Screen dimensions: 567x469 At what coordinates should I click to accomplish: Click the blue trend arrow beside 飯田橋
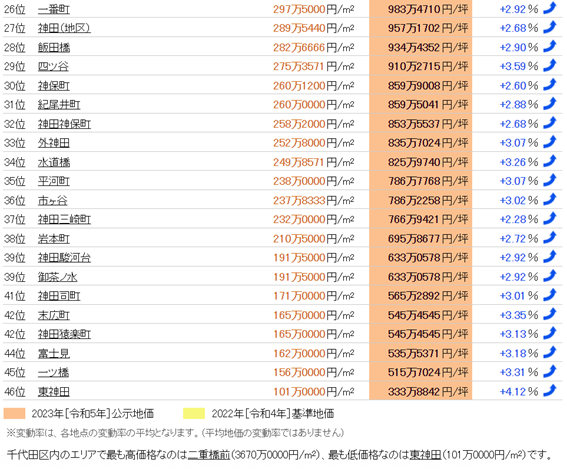click(550, 46)
